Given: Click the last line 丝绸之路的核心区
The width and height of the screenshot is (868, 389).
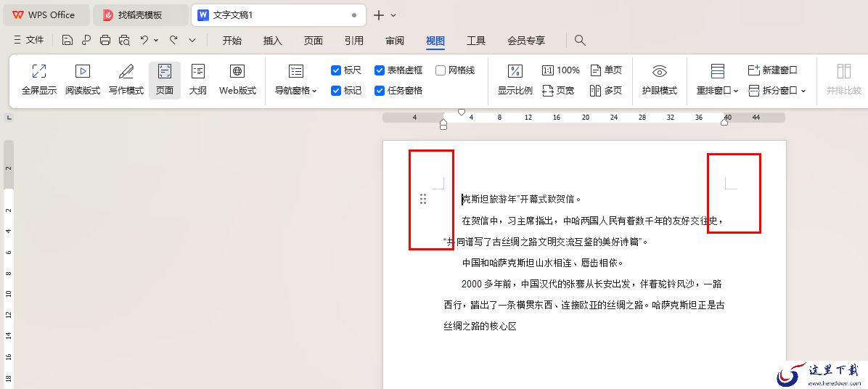Looking at the screenshot, I should pos(480,327).
